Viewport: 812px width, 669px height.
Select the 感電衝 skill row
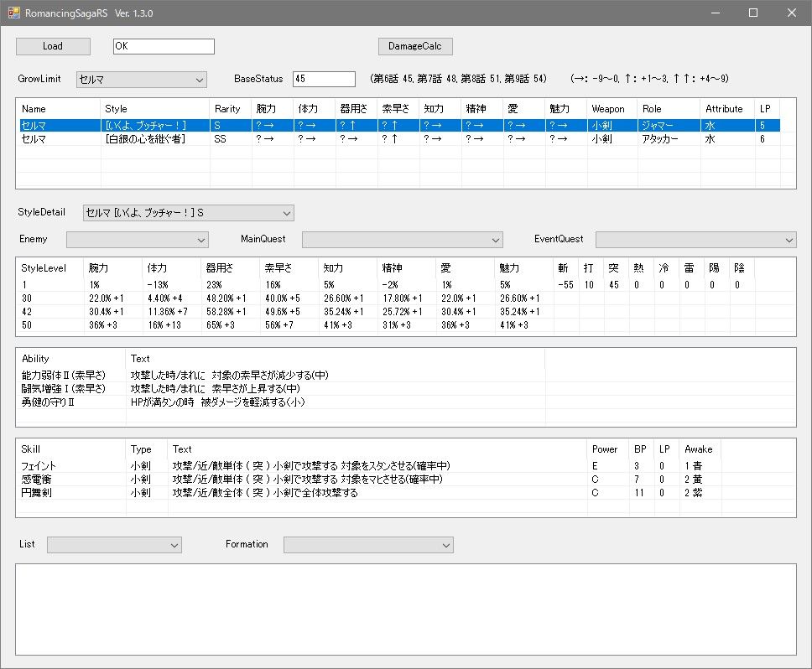[370, 479]
